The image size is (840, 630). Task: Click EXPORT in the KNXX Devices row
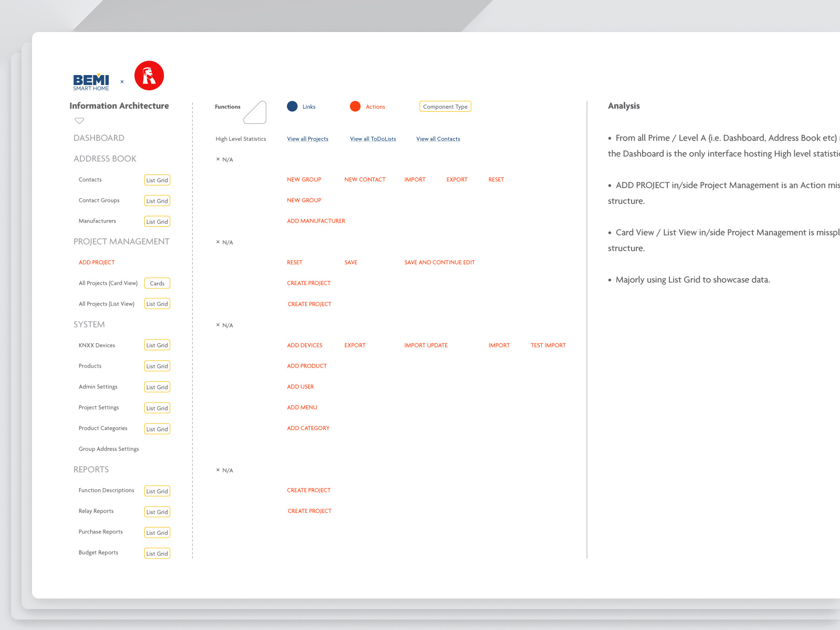pyautogui.click(x=355, y=345)
